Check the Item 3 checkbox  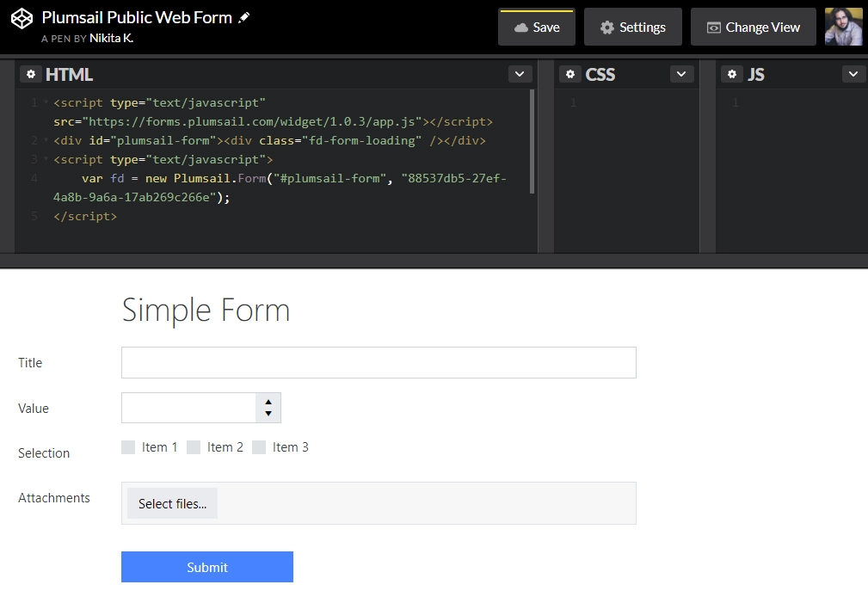(260, 446)
